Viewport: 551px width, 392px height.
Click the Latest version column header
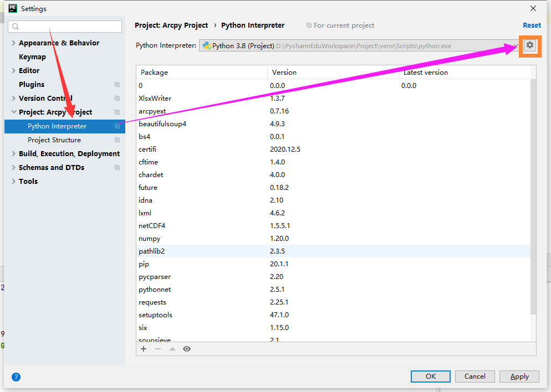click(465, 73)
